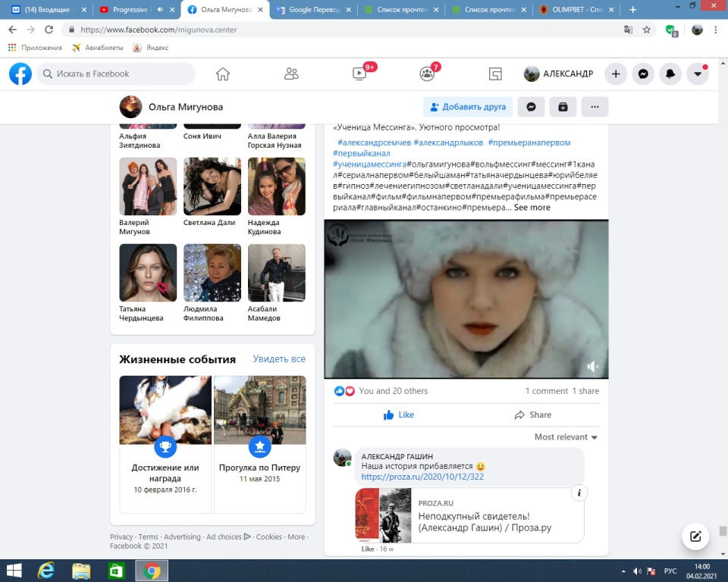The height and width of the screenshot is (582, 728).
Task: Open Светлана Дали friend photo
Action: point(212,186)
